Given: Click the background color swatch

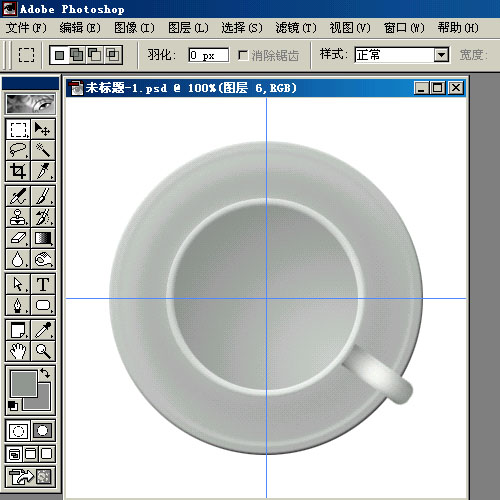Looking at the screenshot, I should (44, 403).
